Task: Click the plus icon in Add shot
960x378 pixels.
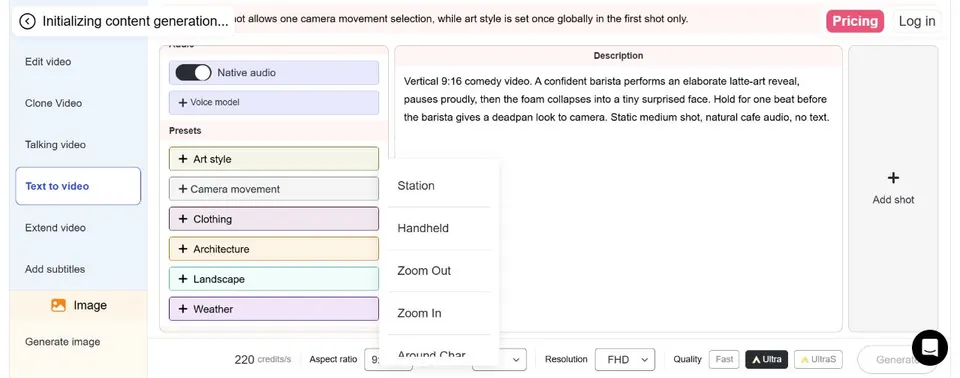Action: coord(893,178)
